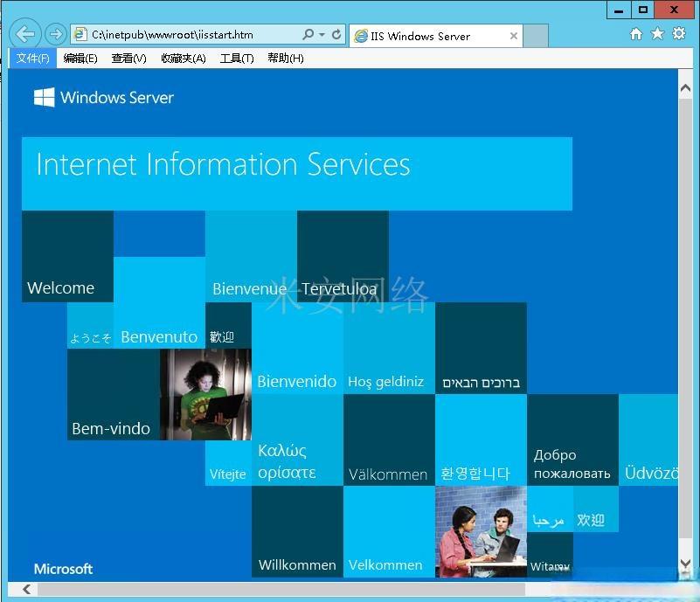Click the Willkommen tile
The width and height of the screenshot is (700, 602).
(x=297, y=531)
